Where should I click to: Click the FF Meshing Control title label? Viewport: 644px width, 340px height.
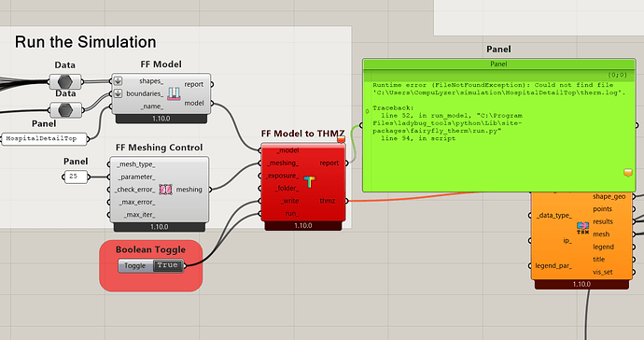[x=159, y=148]
